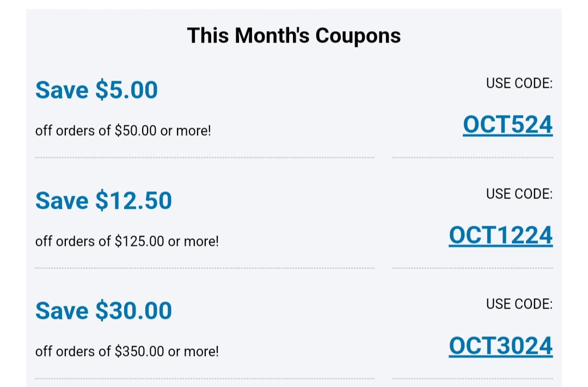Click the dotted line beneath the OCT3024 code
The image size is (588, 387).
[x=473, y=378]
